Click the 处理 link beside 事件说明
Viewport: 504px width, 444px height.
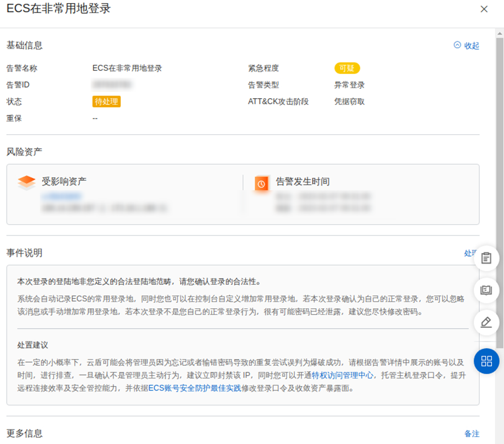[469, 253]
